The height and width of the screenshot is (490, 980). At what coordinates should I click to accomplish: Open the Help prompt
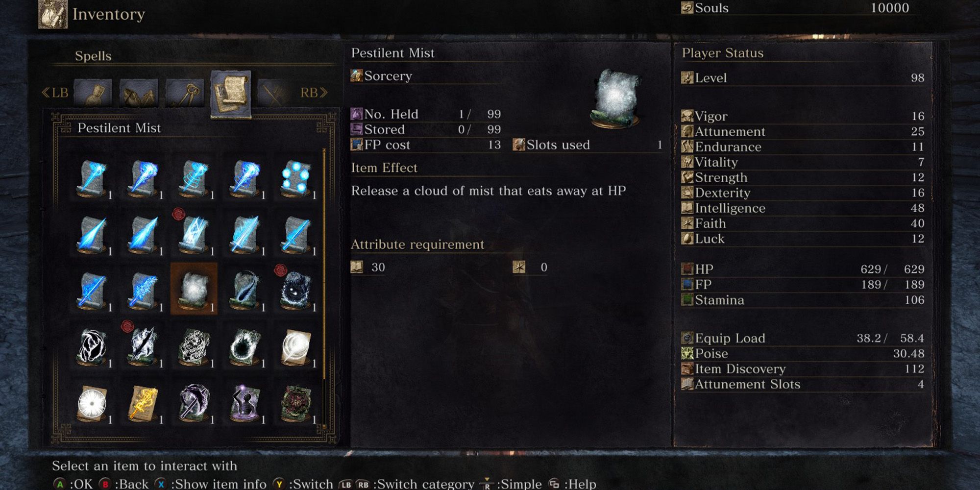[x=572, y=484]
